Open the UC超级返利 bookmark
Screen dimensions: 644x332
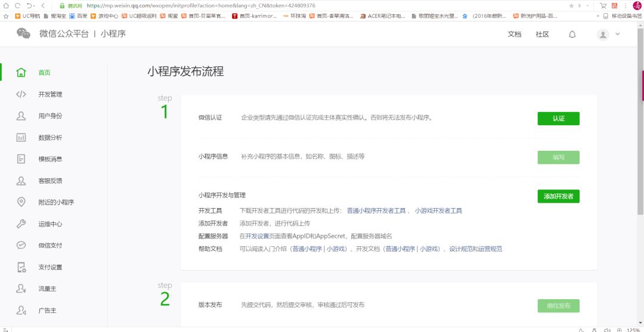click(x=139, y=16)
